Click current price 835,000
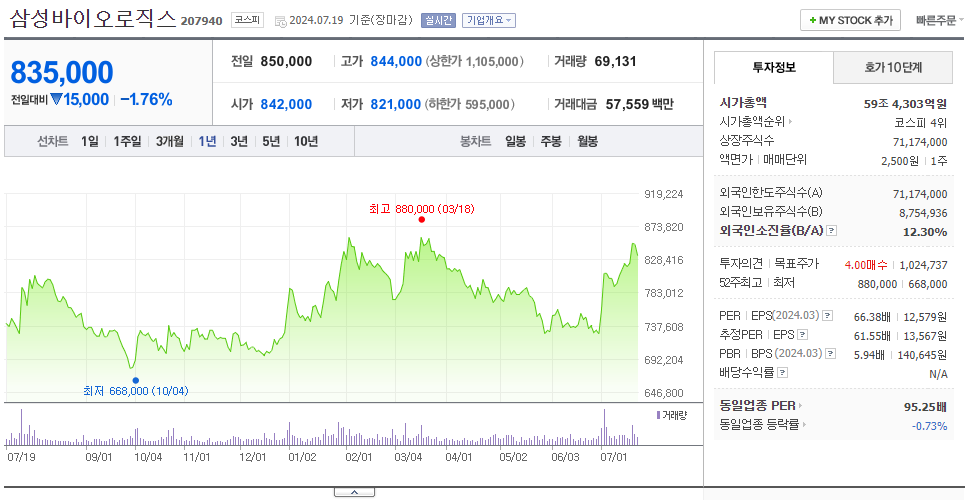The image size is (968, 500). (62, 73)
